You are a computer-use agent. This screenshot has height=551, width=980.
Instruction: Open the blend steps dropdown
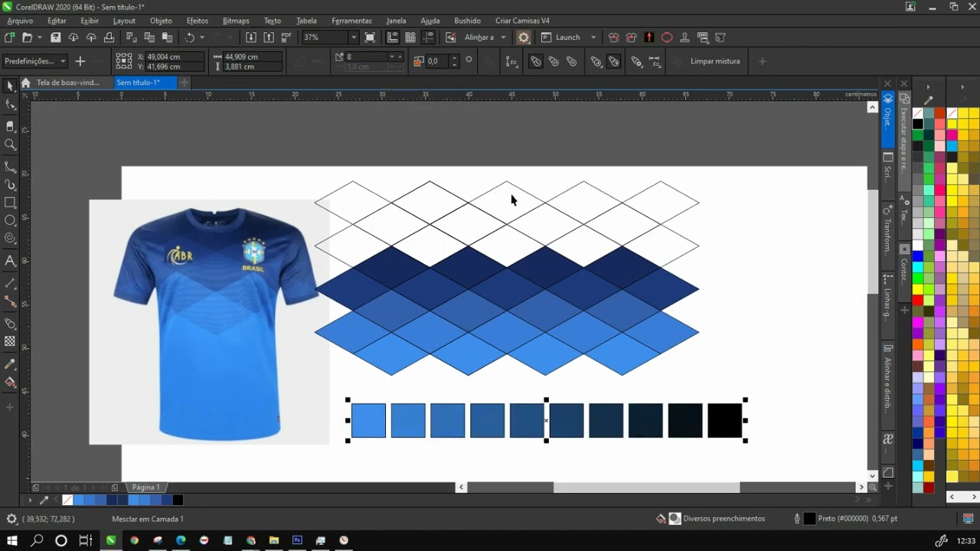point(392,57)
